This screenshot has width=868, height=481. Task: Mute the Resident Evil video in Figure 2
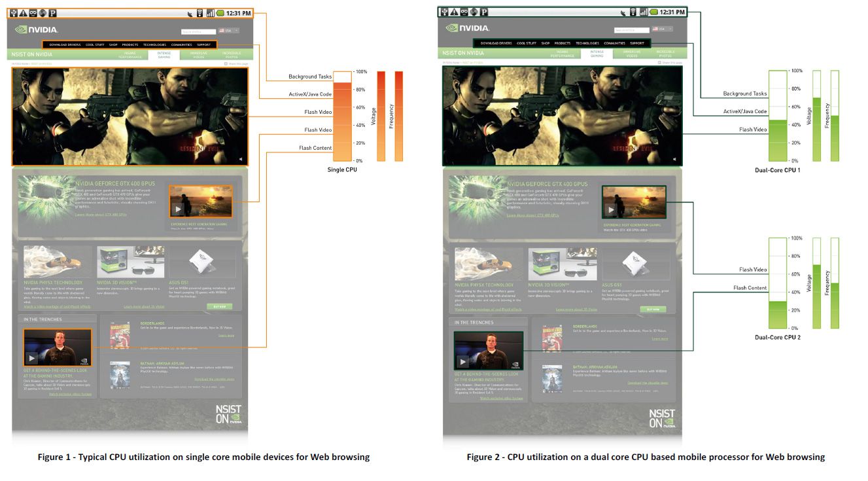click(674, 159)
